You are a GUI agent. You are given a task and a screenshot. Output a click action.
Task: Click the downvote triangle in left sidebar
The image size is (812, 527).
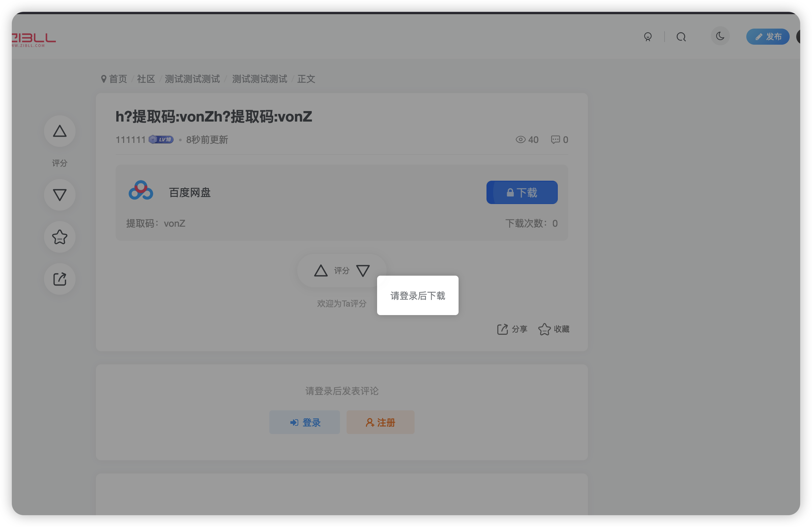tap(60, 194)
